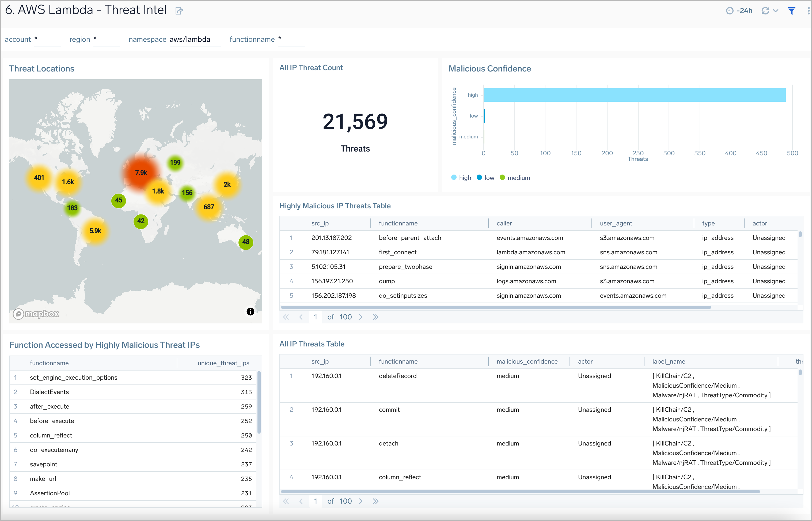This screenshot has width=812, height=521.
Task: Go to next page in Highly Malicious table
Action: (x=361, y=317)
